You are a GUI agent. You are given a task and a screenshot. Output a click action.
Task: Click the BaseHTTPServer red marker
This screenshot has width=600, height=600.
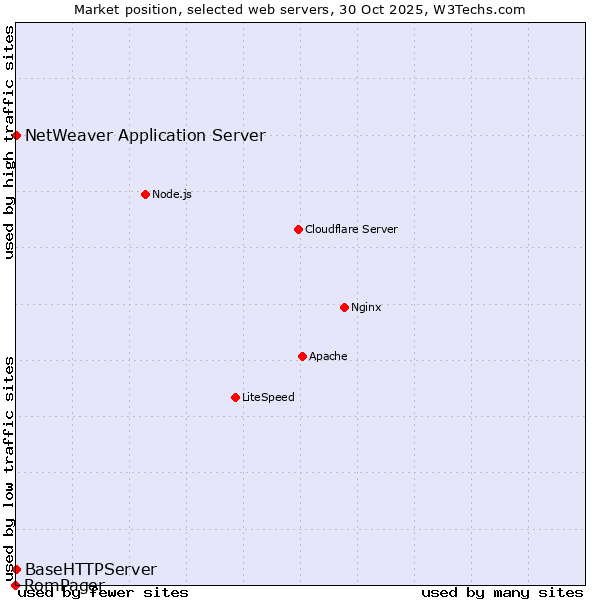[x=16, y=569]
